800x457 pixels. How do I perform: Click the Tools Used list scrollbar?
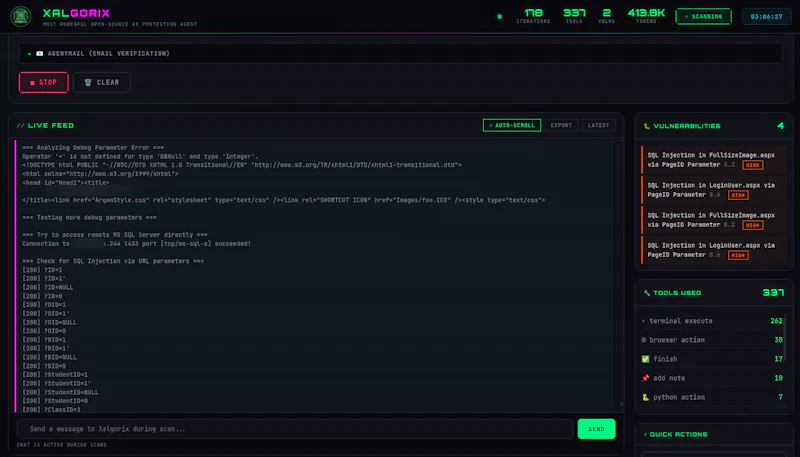785,338
